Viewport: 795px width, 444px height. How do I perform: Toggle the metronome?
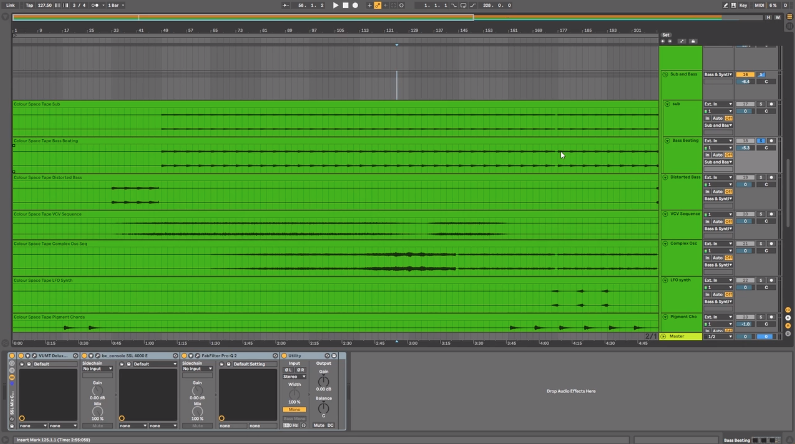tap(96, 5)
